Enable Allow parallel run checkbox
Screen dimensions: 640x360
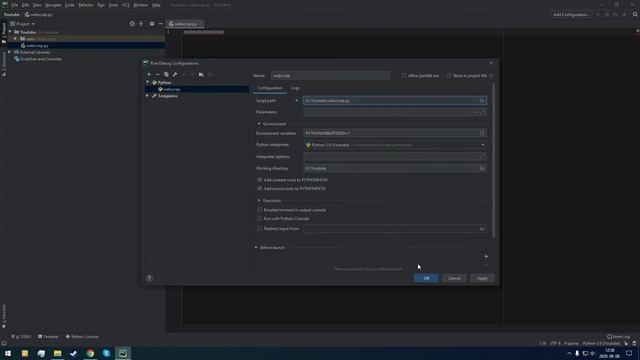[x=404, y=76]
